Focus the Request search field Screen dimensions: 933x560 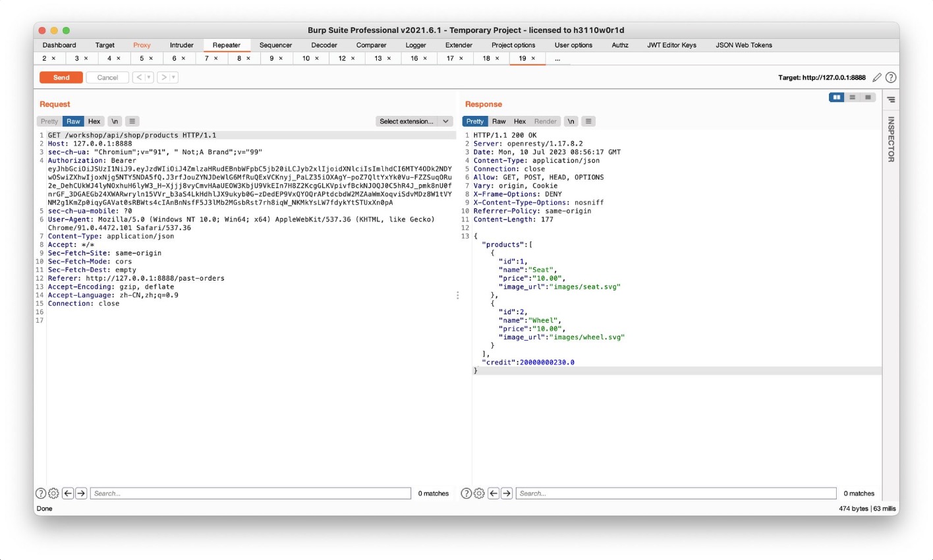pos(251,493)
